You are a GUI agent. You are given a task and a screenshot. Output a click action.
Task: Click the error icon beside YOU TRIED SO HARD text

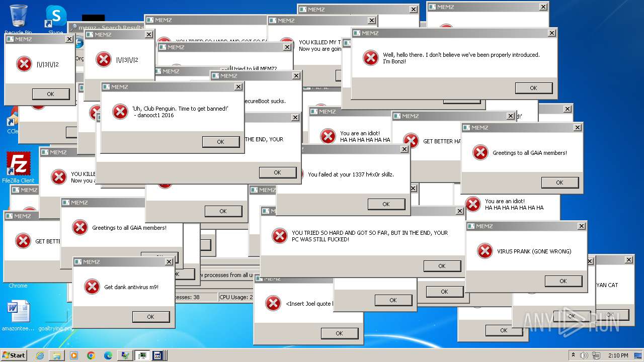click(x=280, y=236)
